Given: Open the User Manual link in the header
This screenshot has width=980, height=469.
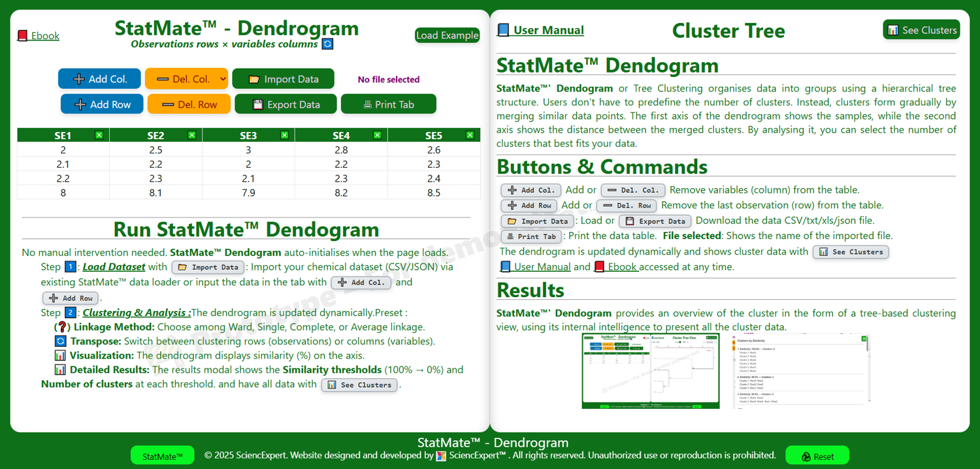Looking at the screenshot, I should point(540,30).
